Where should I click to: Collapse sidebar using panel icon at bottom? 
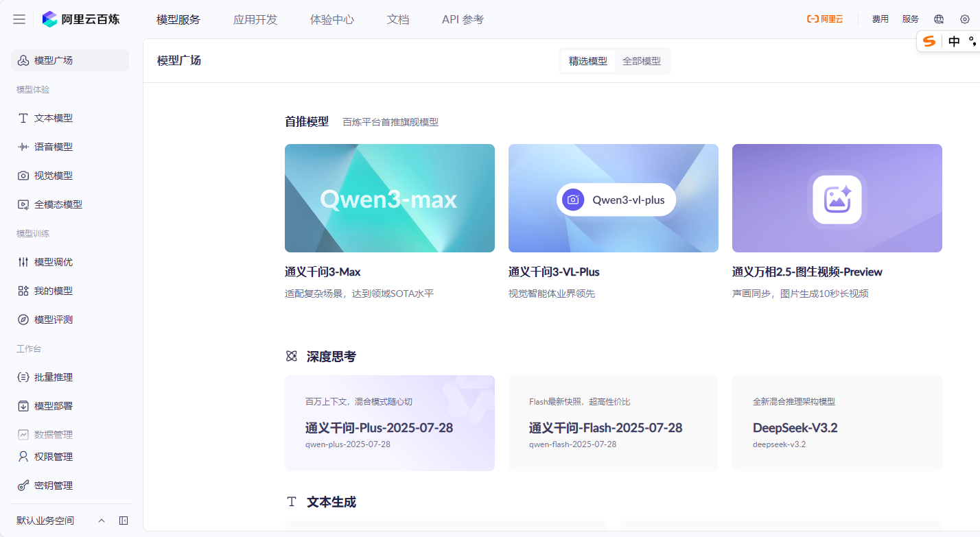click(124, 521)
